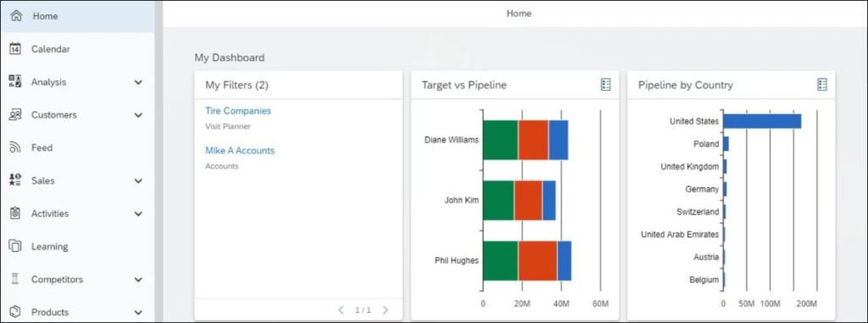Click the Customers icon in sidebar
868x323 pixels.
15,114
